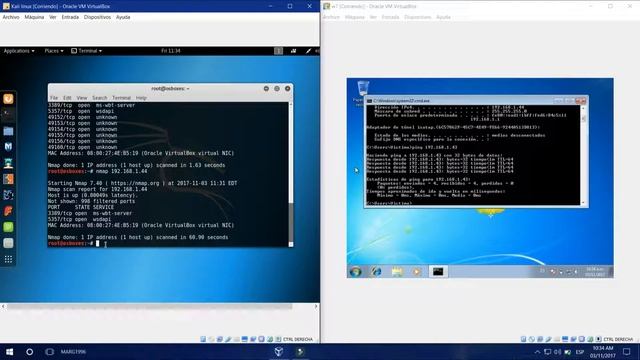
Task: Click the Windows 7 taskbar clock
Action: [x=595, y=272]
